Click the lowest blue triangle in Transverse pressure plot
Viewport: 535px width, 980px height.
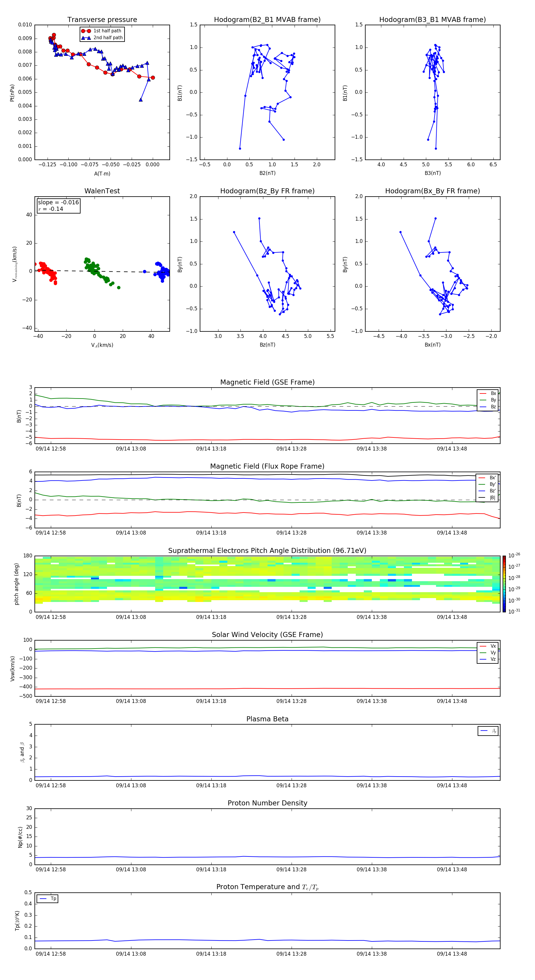(x=141, y=100)
